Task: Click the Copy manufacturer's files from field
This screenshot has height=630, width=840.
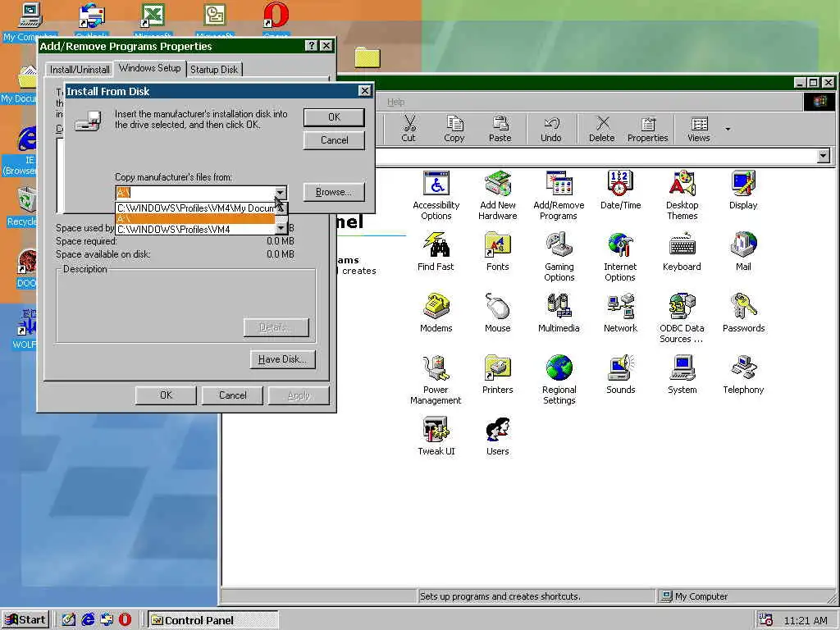Action: click(x=195, y=192)
